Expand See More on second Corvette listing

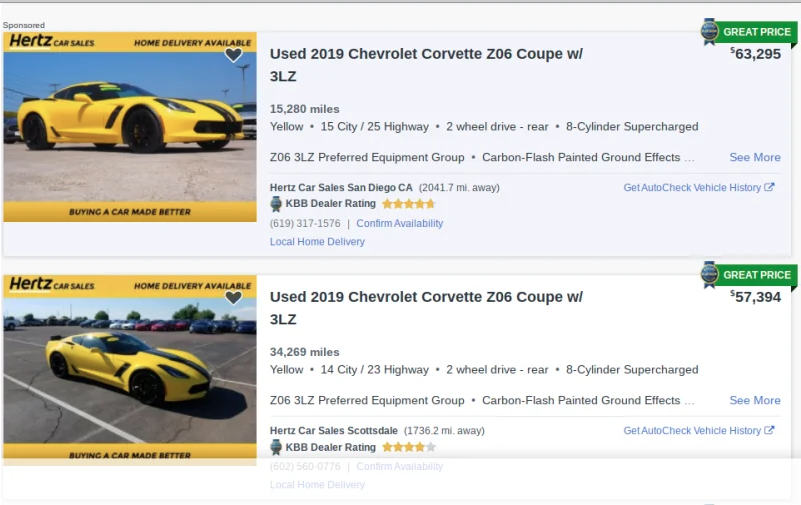[x=754, y=400]
